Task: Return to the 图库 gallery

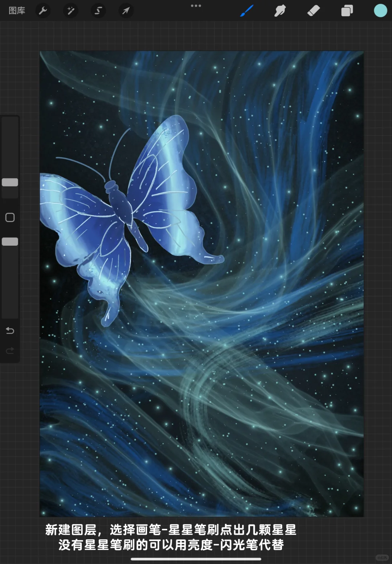Action: pos(17,11)
